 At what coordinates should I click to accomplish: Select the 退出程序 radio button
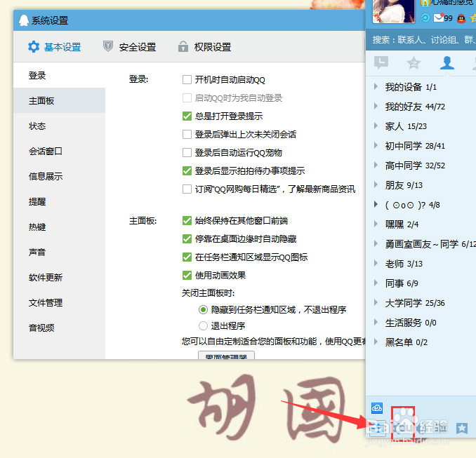pyautogui.click(x=203, y=325)
